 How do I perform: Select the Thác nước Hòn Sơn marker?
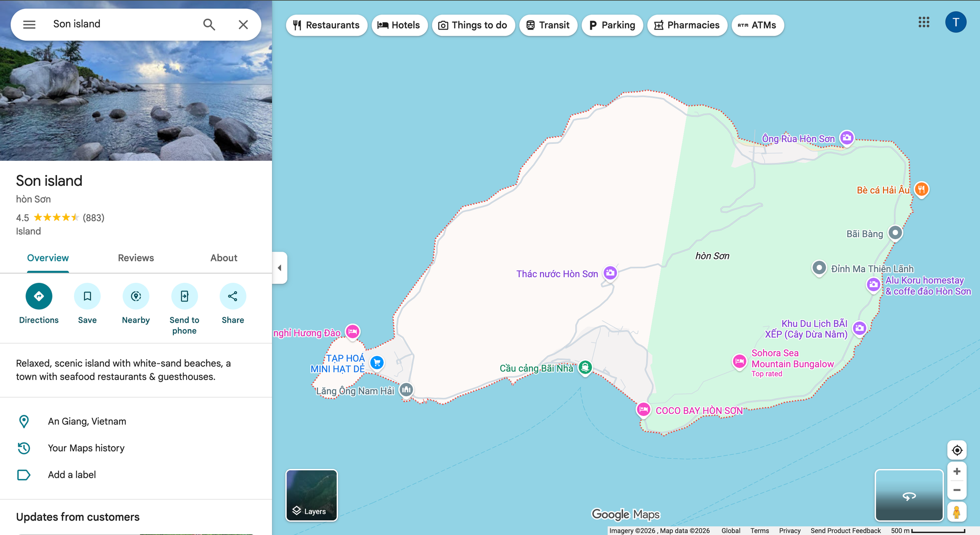610,273
